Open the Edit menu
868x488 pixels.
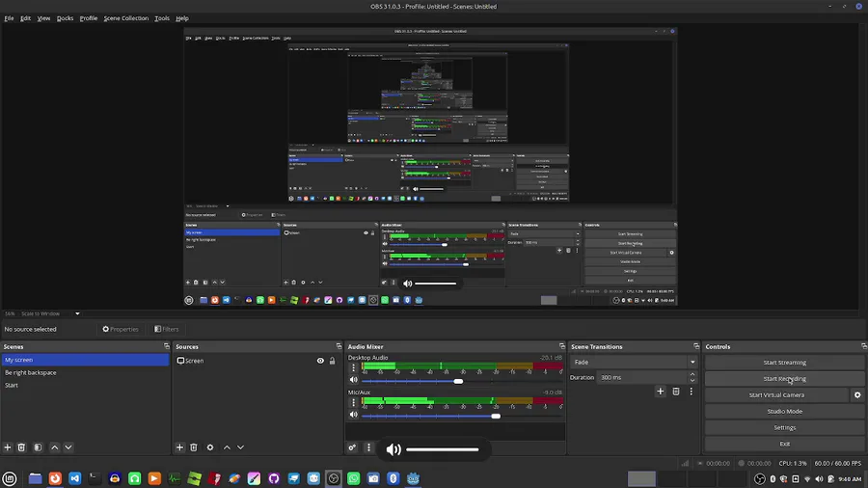[25, 18]
